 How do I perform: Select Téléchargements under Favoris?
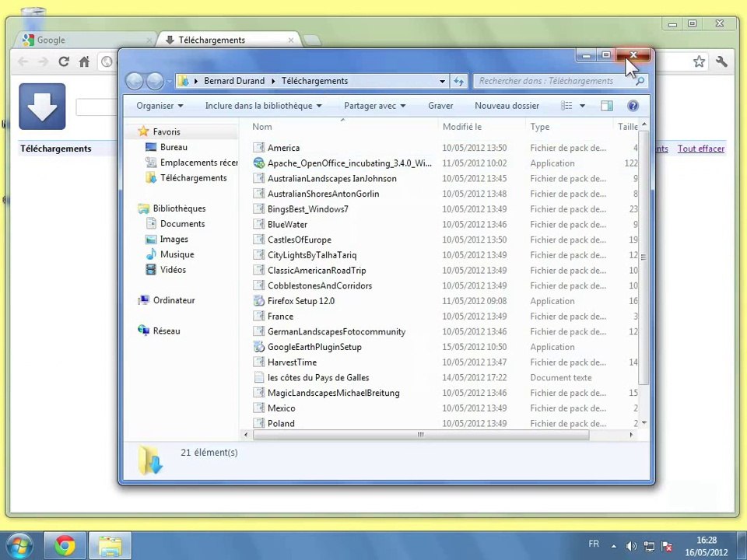[194, 177]
